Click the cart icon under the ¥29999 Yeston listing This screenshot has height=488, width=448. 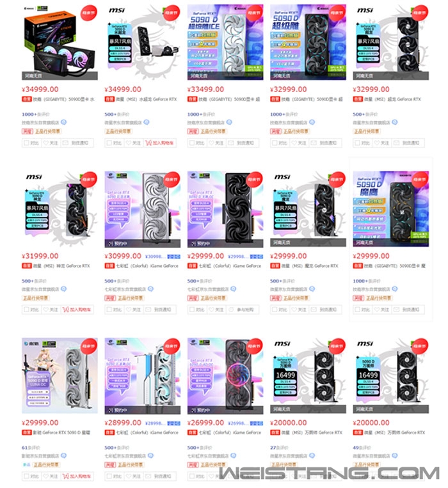(x=65, y=476)
